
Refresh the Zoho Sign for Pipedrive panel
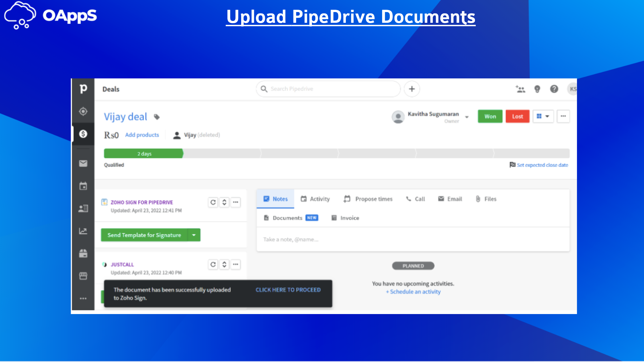click(213, 202)
